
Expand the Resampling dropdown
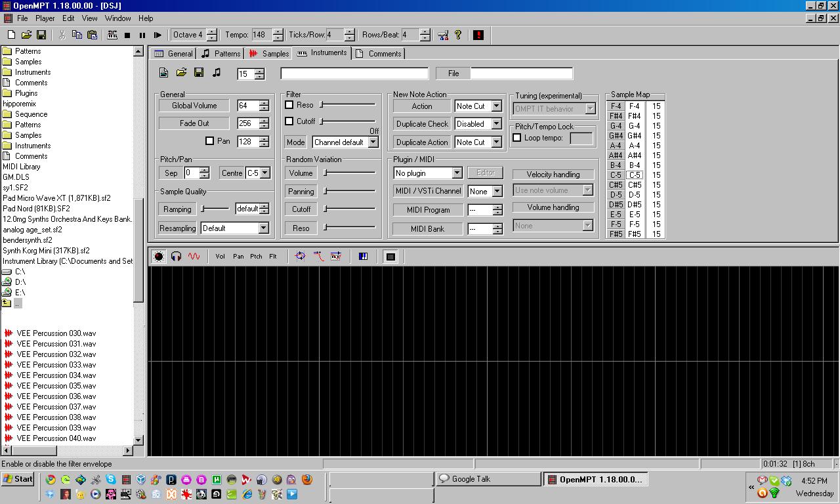coord(263,228)
